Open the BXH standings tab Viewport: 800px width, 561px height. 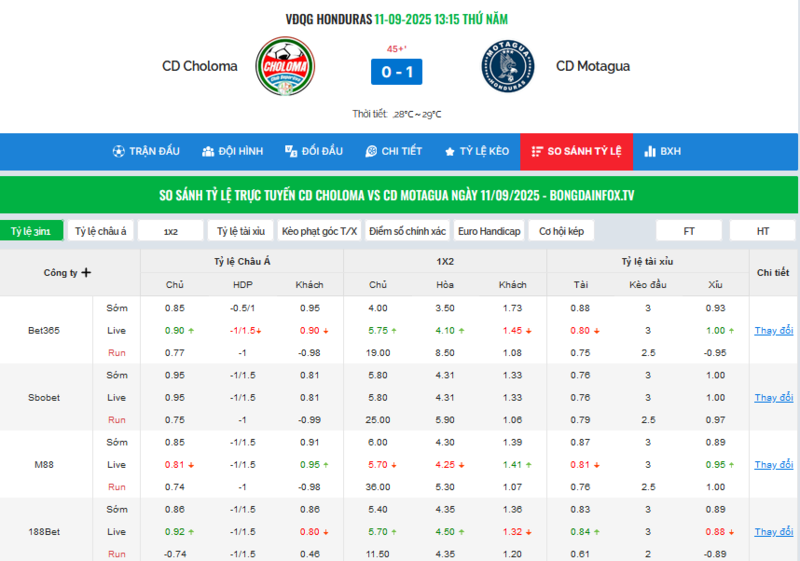click(662, 151)
